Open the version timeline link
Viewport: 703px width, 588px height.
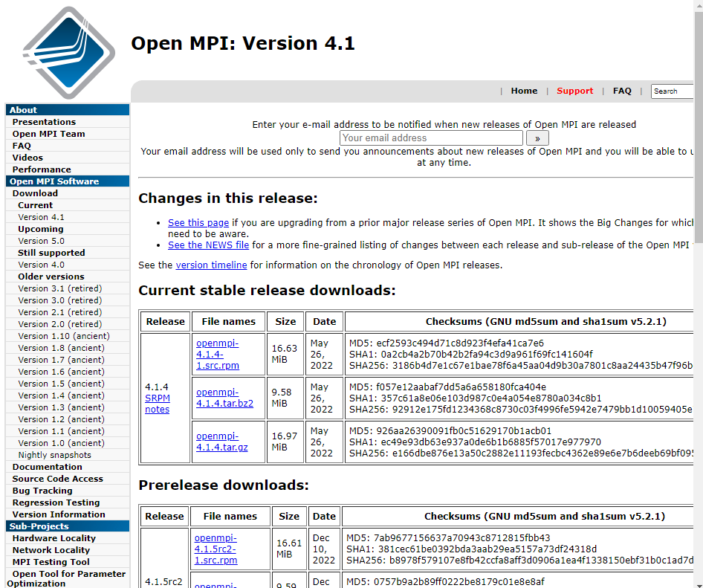211,265
